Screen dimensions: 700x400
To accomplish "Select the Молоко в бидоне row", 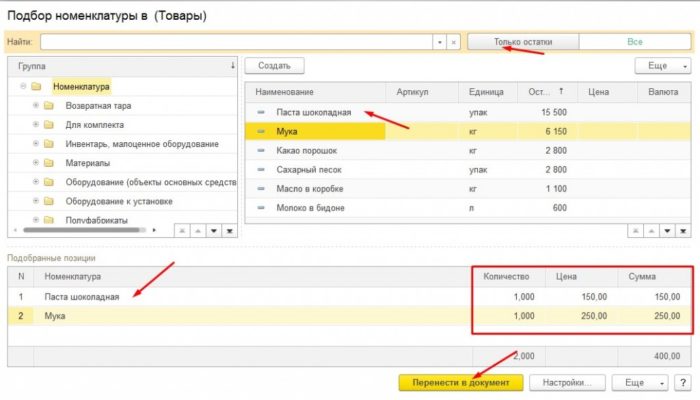I will point(467,208).
